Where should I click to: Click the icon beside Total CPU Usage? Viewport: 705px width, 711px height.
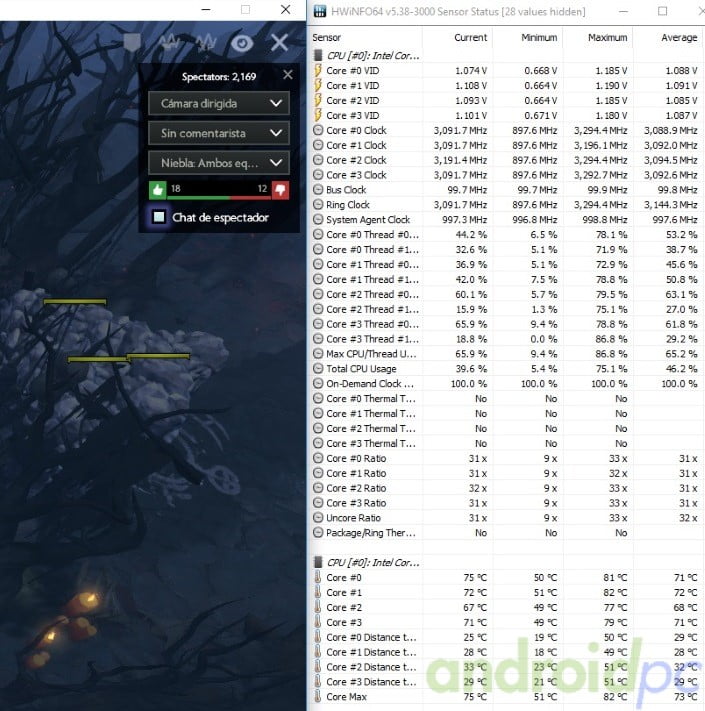[x=318, y=369]
